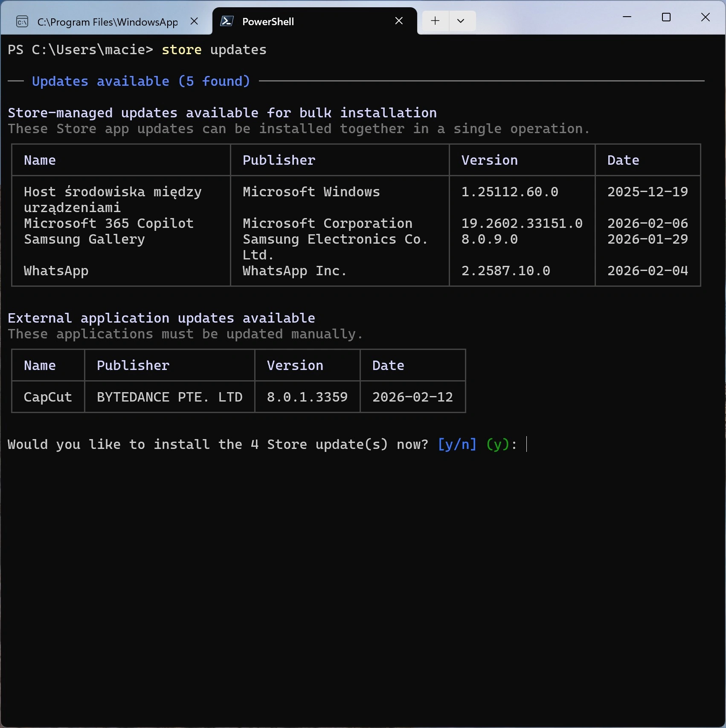Click the Publisher column header
Image resolution: width=726 pixels, height=728 pixels.
coord(279,160)
